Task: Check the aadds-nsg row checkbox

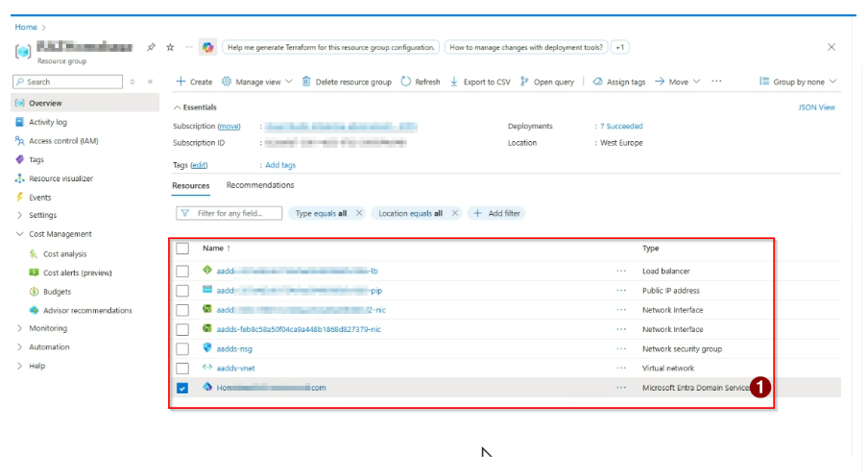Action: point(182,349)
